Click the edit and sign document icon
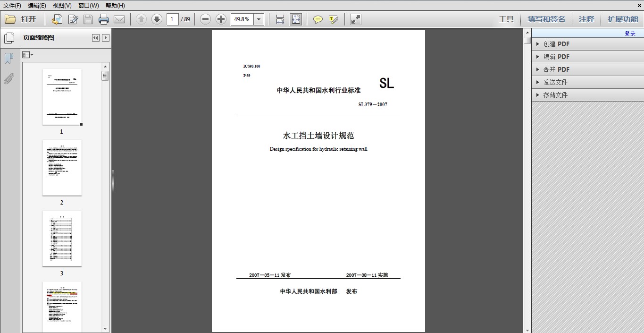 coord(73,19)
